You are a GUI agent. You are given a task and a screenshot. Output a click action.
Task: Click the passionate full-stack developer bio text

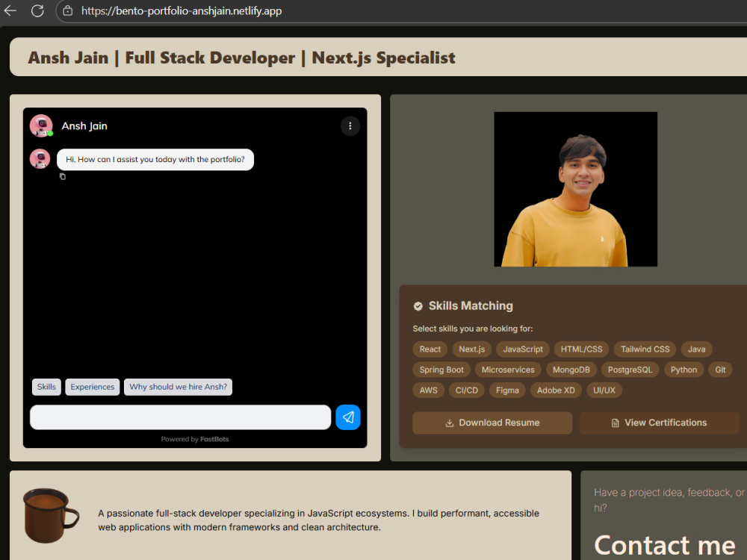319,520
